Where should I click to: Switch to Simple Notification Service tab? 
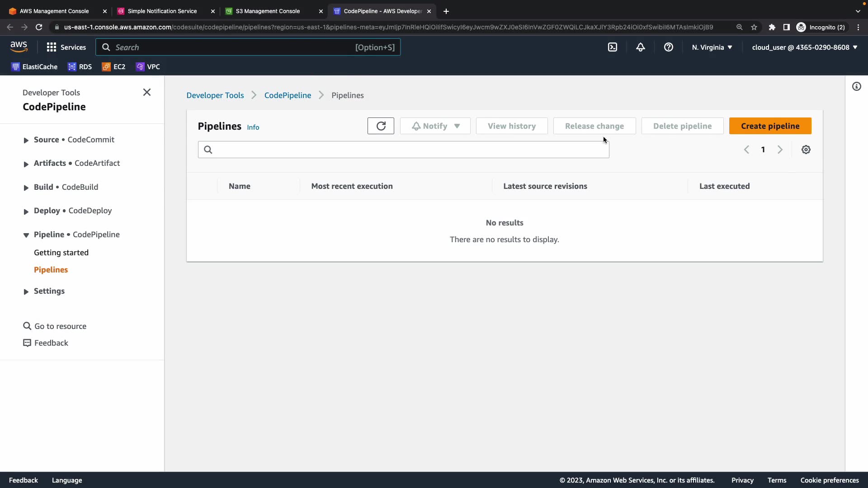(162, 11)
